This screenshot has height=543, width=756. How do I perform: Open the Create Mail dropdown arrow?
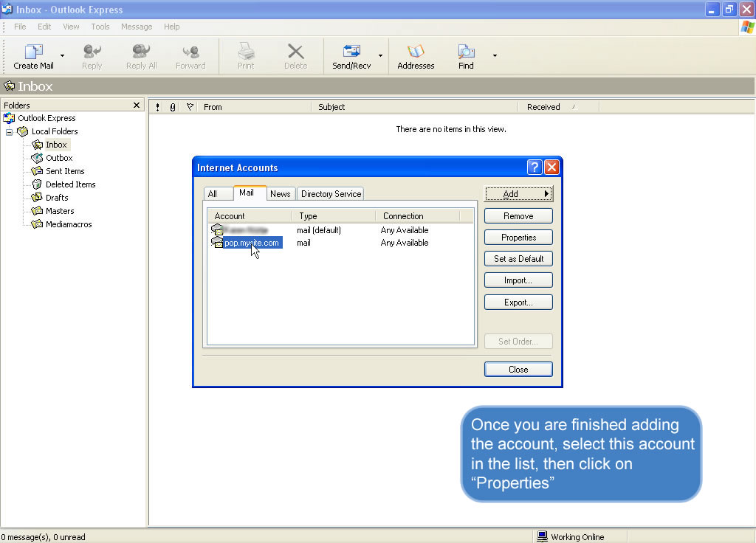(62, 55)
